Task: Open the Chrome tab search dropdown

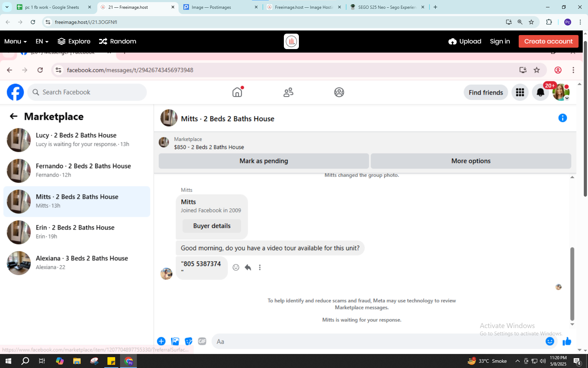Action: point(7,7)
